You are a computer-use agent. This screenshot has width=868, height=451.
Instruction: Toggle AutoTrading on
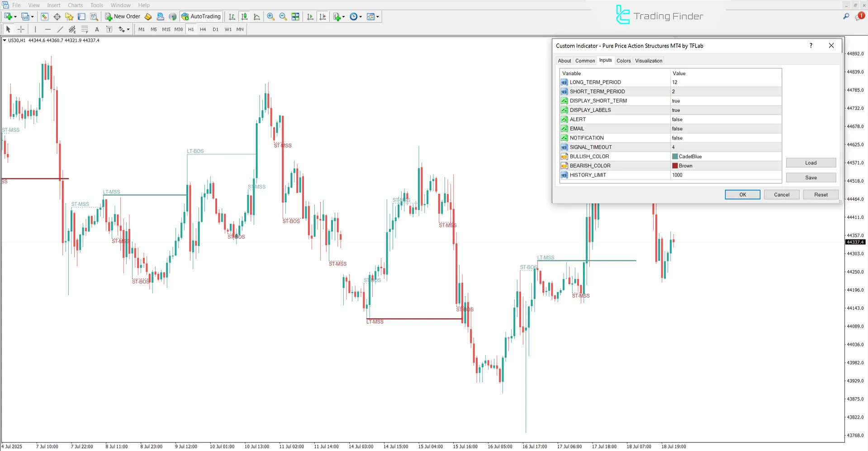pyautogui.click(x=201, y=16)
